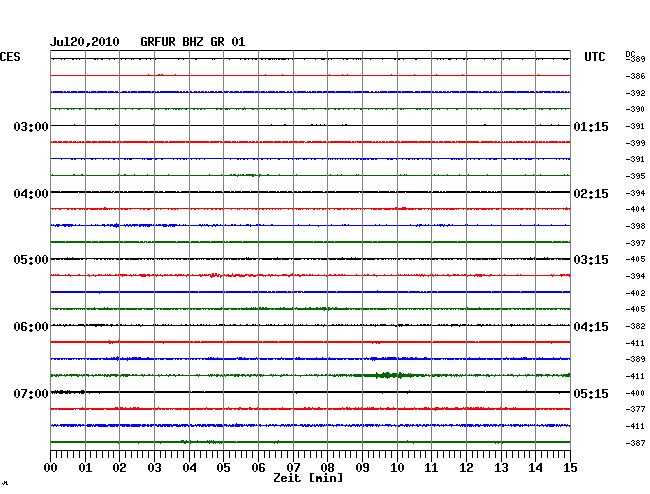Image resolution: width=650 pixels, height=494 pixels.
Task: Click the DC offset value -386
Action: [x=635, y=76]
